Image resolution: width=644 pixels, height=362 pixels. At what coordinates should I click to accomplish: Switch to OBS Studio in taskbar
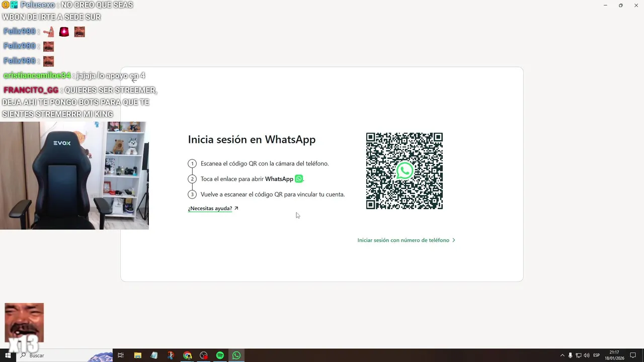tap(204, 355)
